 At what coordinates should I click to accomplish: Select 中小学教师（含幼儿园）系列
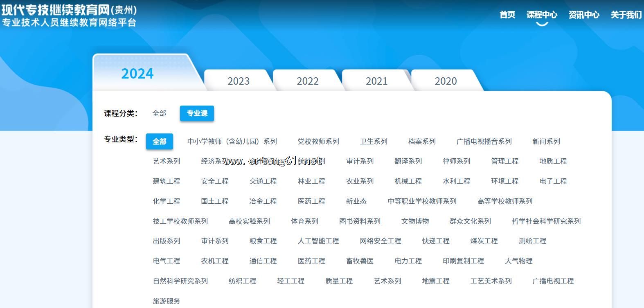tap(232, 142)
